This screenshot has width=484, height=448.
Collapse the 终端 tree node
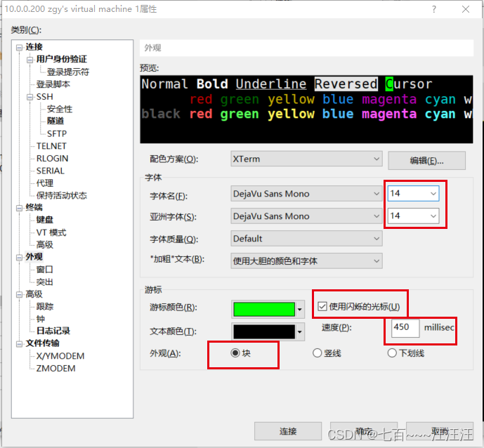pos(19,208)
